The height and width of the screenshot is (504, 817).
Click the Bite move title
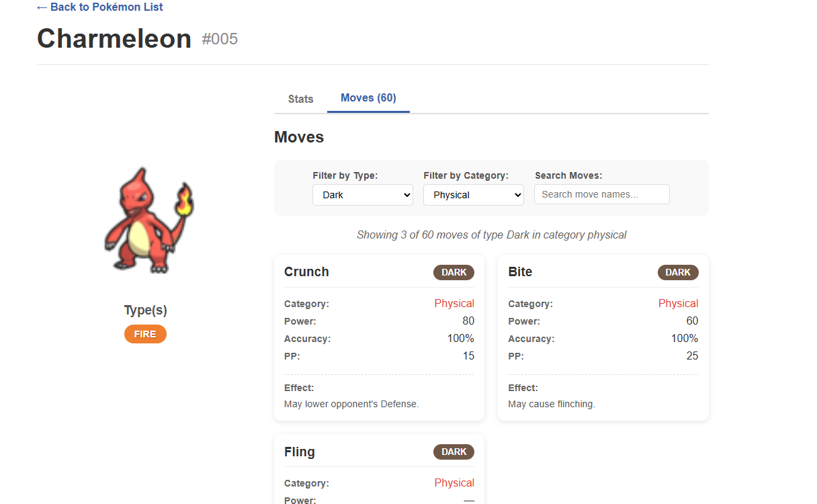coord(520,272)
